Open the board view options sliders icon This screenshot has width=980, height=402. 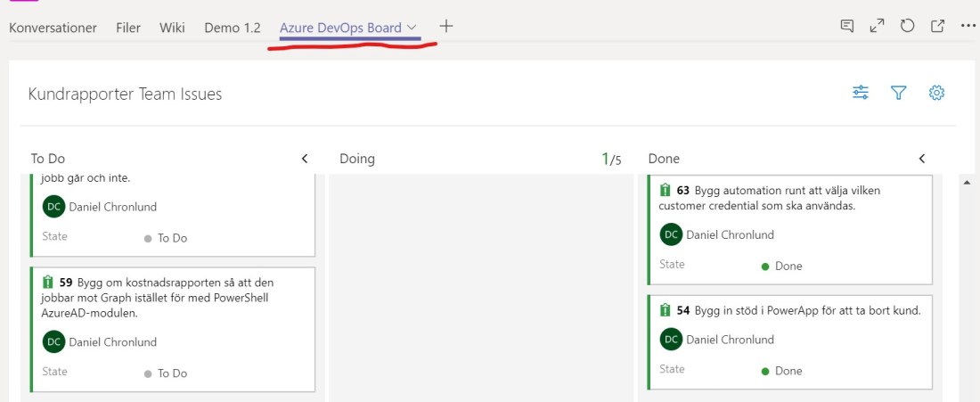point(860,93)
